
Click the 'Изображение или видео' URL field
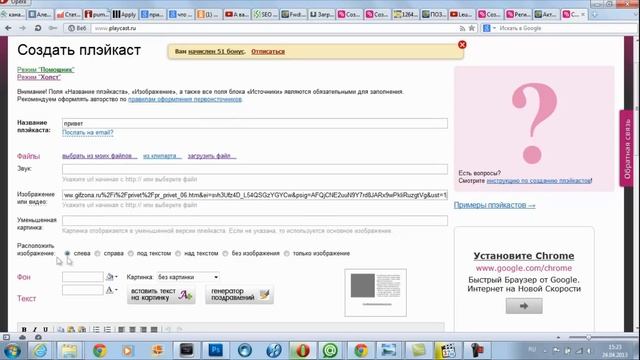255,195
